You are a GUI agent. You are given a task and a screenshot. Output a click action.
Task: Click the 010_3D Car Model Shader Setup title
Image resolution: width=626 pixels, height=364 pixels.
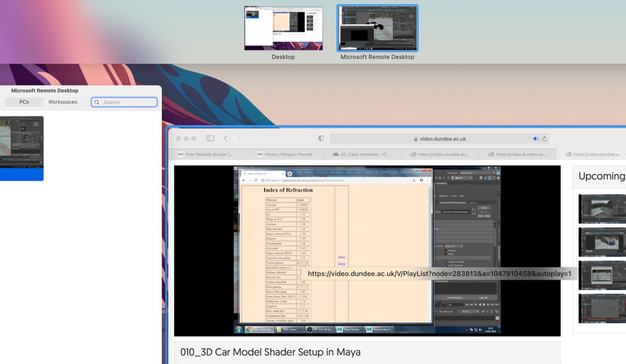click(x=270, y=352)
